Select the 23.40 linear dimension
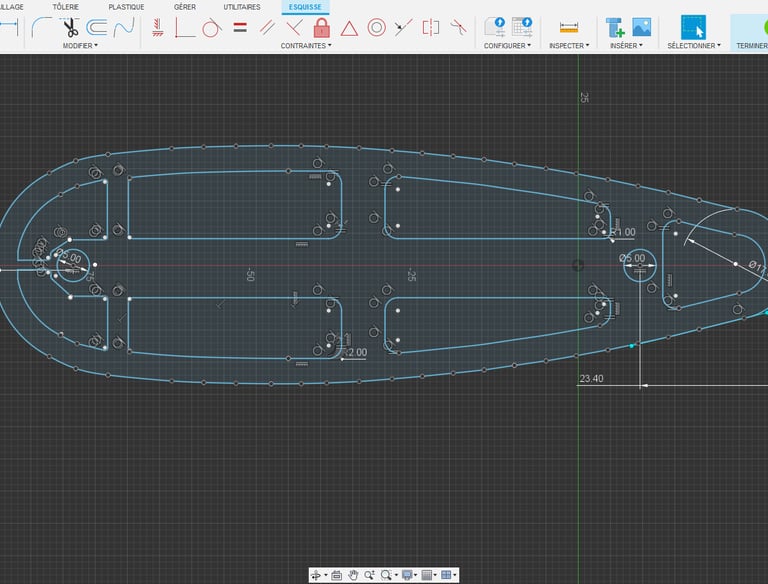The height and width of the screenshot is (584, 768). (x=591, y=378)
